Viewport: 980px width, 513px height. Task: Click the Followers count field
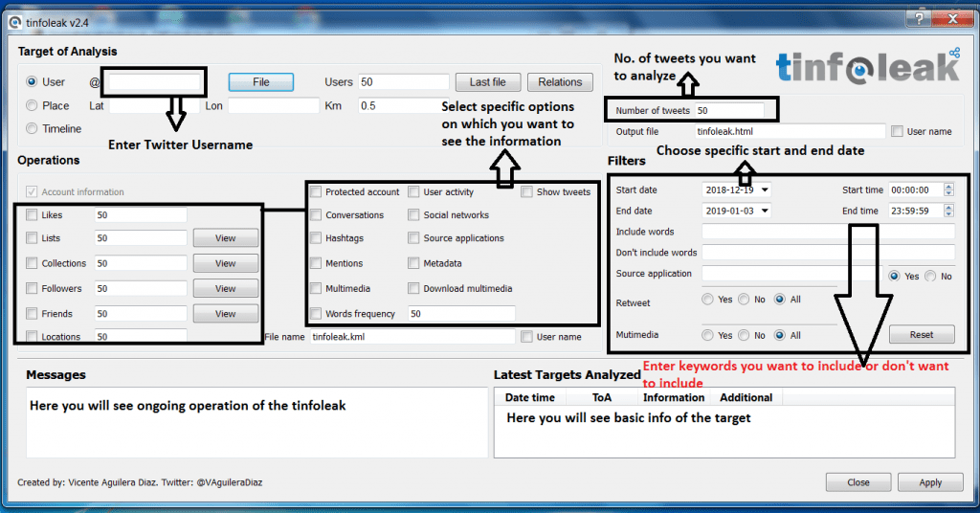141,288
